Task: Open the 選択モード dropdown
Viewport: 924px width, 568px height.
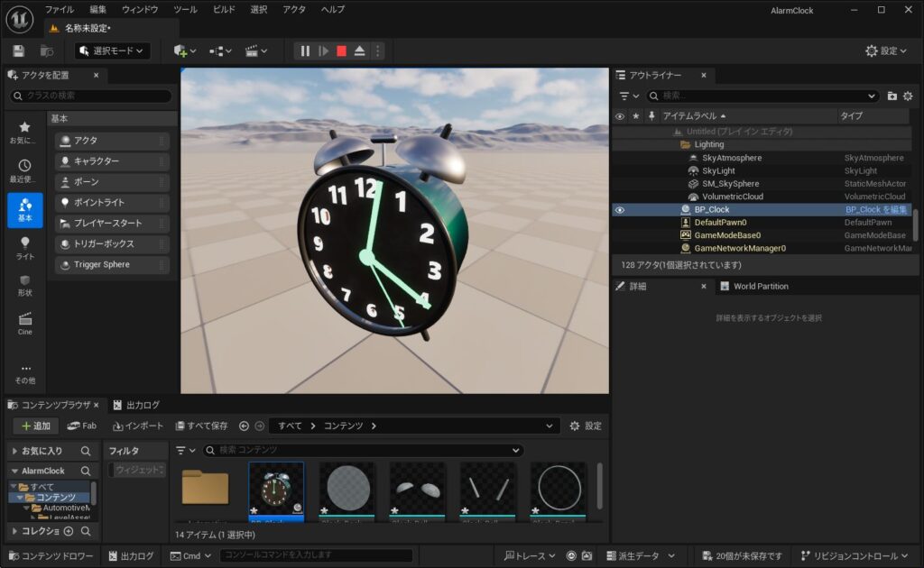Action: (x=113, y=51)
